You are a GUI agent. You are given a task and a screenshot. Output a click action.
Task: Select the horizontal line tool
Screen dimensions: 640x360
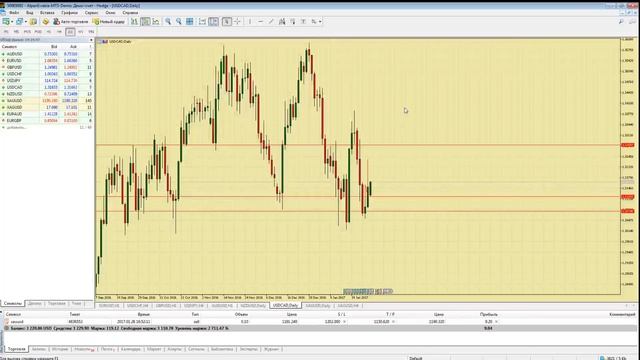click(x=260, y=21)
